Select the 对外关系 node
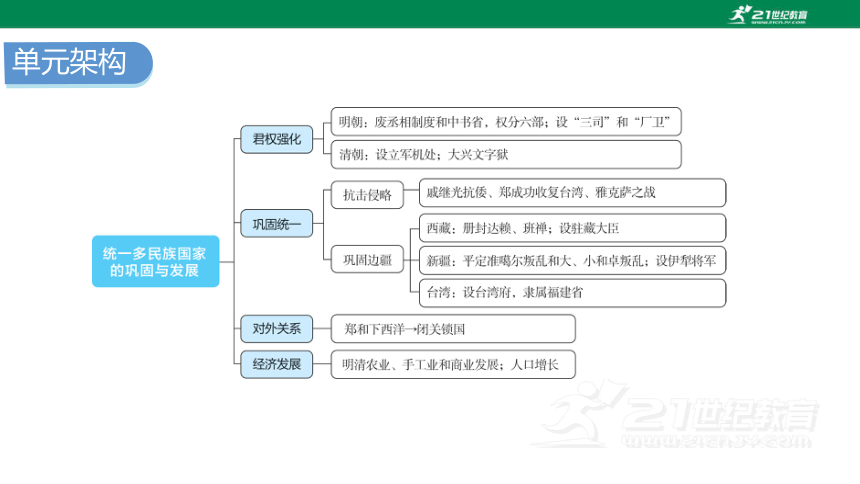The width and height of the screenshot is (860, 484). (x=276, y=329)
